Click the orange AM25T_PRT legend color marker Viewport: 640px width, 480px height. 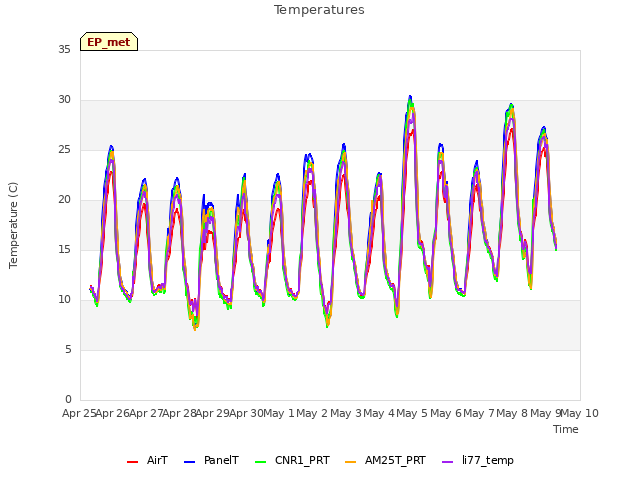point(351,462)
